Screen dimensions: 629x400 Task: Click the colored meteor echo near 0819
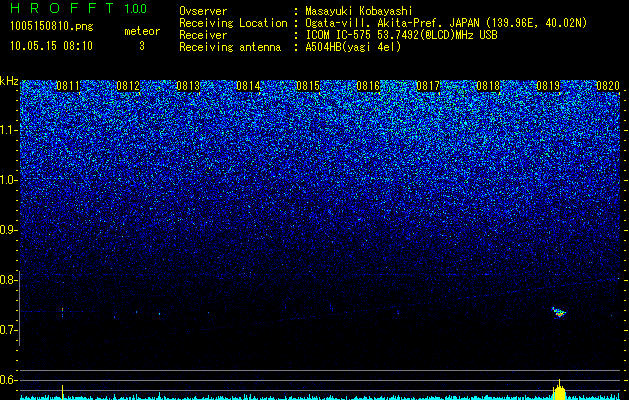coord(559,312)
